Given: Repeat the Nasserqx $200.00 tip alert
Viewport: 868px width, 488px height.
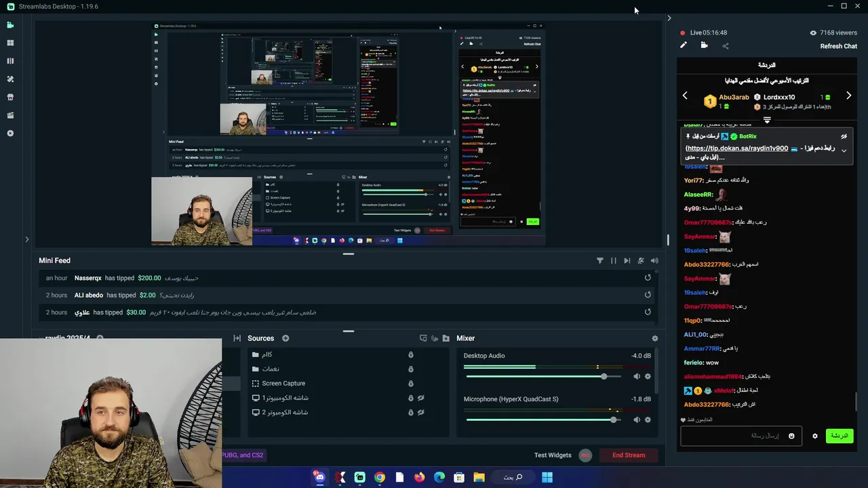Looking at the screenshot, I should [x=648, y=278].
